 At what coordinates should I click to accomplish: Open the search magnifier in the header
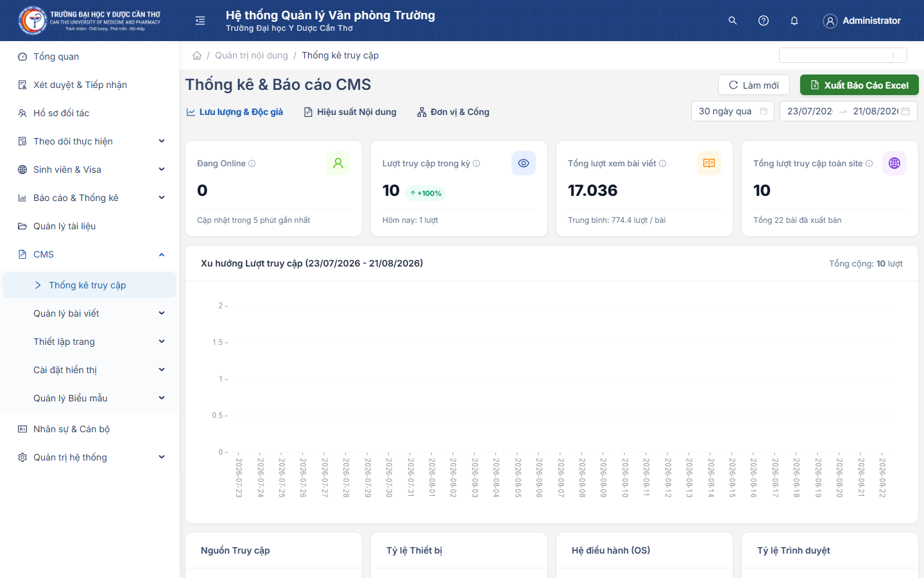pos(733,21)
